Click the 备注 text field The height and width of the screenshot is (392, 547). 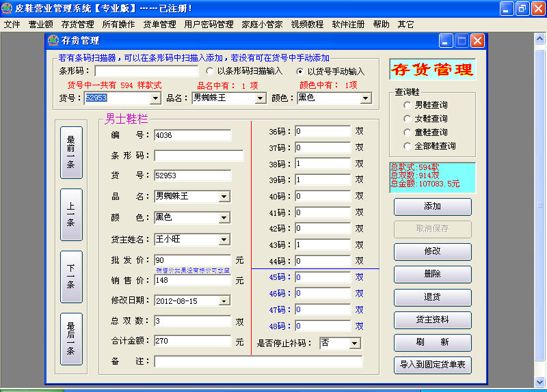tap(258, 361)
